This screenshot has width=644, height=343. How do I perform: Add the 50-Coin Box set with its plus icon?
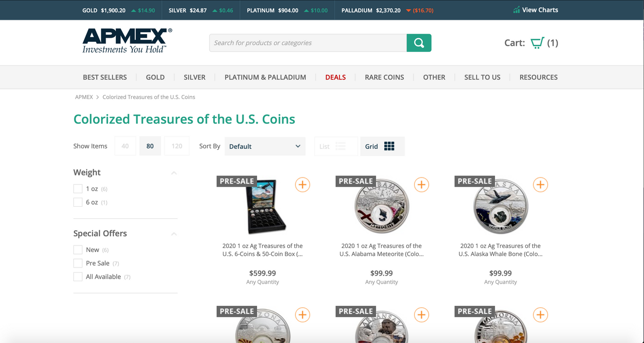(302, 185)
